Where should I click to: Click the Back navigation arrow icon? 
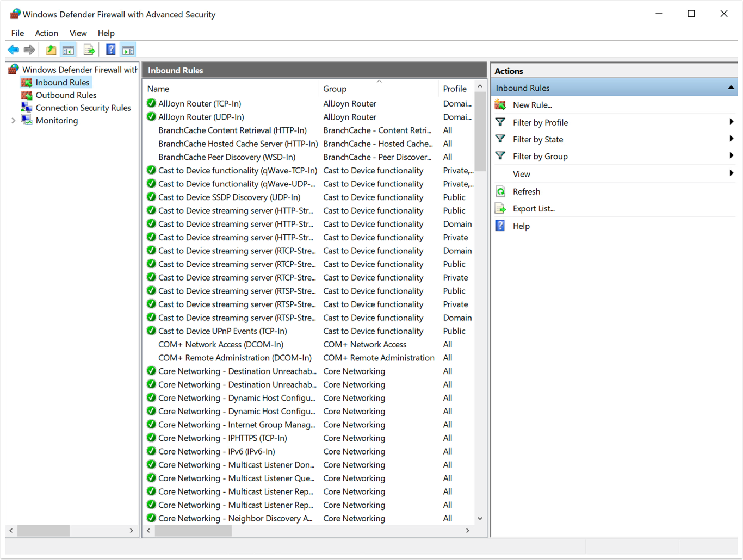click(x=13, y=49)
